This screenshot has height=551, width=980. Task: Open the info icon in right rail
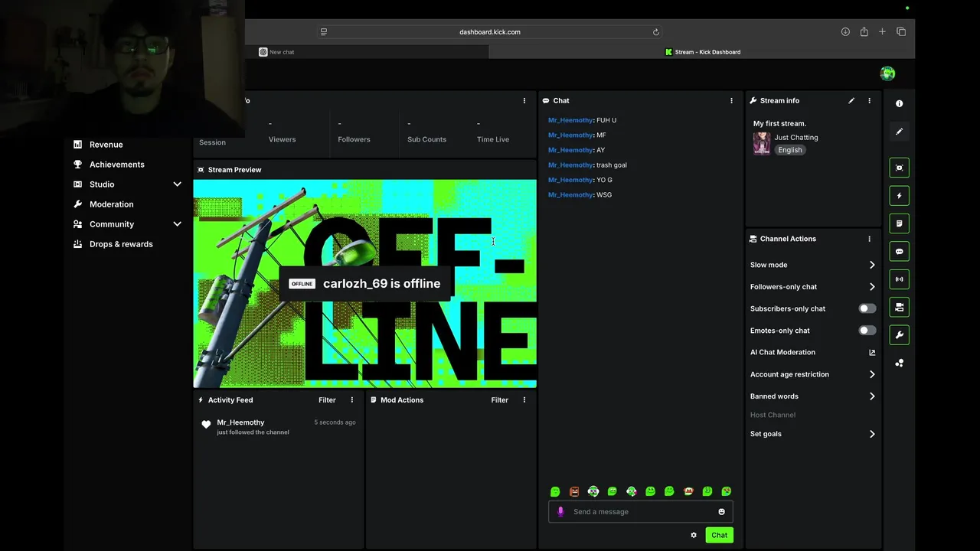click(900, 103)
